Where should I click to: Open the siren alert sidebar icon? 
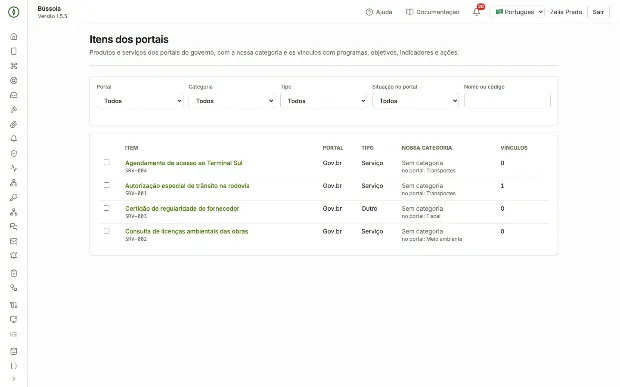13,256
